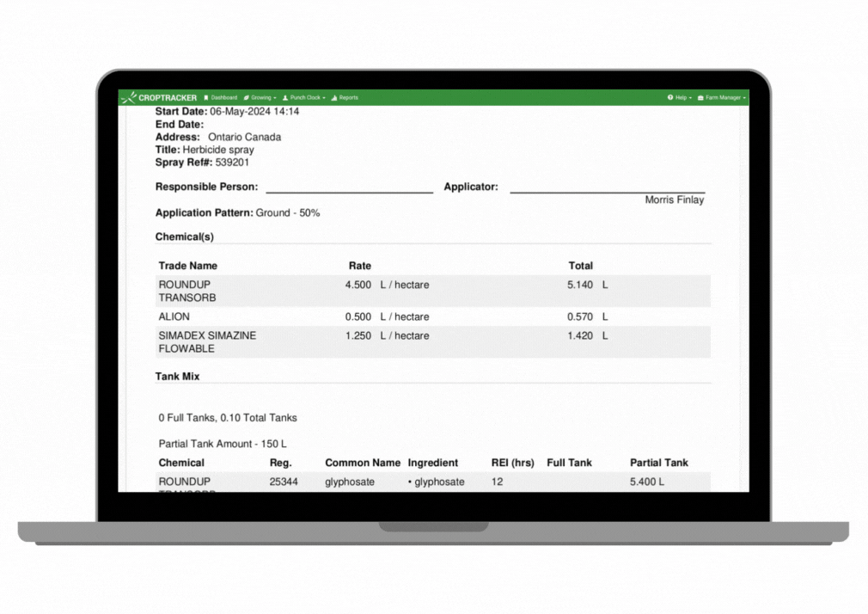Screen dimensions: 868x614
Task: Select the ROUNDUP TRANSORB trade name row
Action: pos(433,291)
